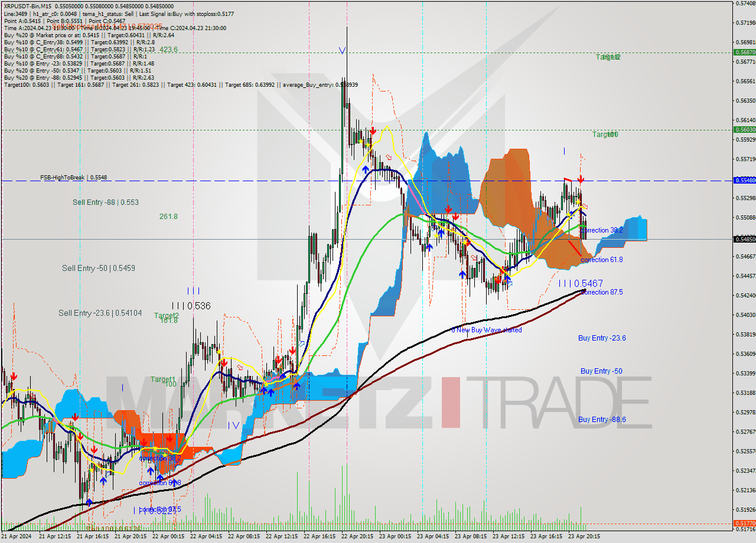Click the '23 Apr 04:15' time axis label
756x543 pixels.
pos(433,537)
